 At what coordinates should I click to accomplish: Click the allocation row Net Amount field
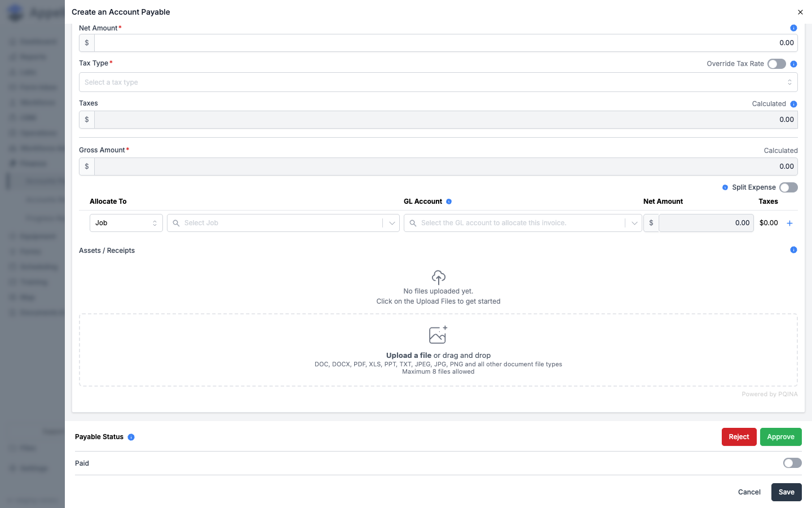[706, 223]
